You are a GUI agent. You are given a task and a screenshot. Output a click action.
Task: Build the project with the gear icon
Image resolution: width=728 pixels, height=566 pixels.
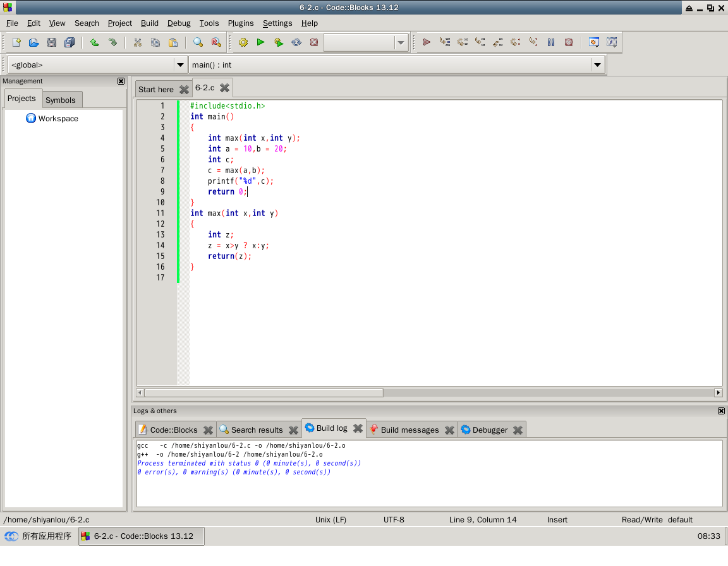coord(243,42)
